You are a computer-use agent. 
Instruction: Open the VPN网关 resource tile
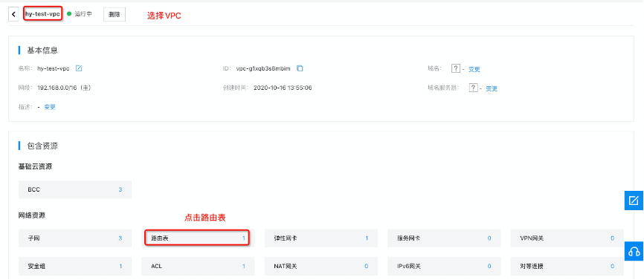pyautogui.click(x=567, y=238)
